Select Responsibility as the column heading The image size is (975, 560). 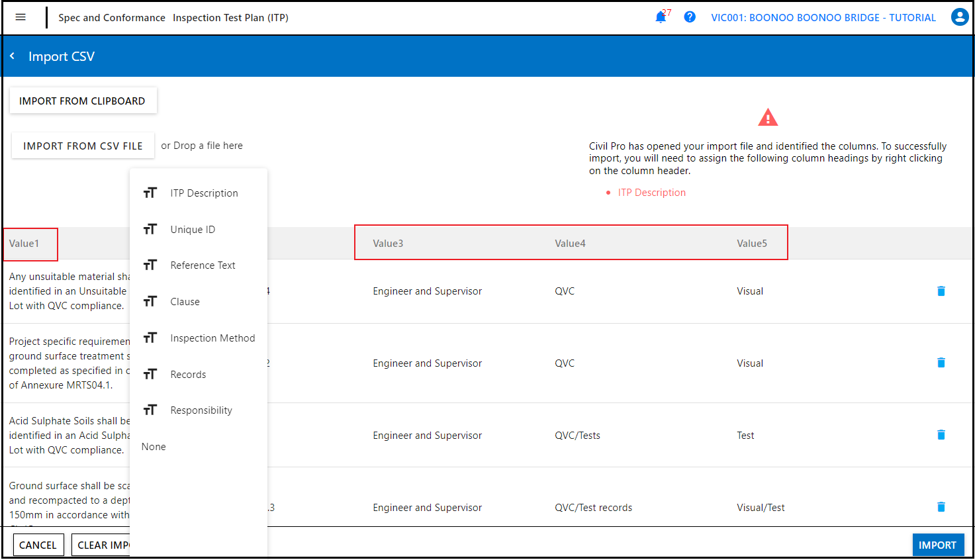[201, 410]
